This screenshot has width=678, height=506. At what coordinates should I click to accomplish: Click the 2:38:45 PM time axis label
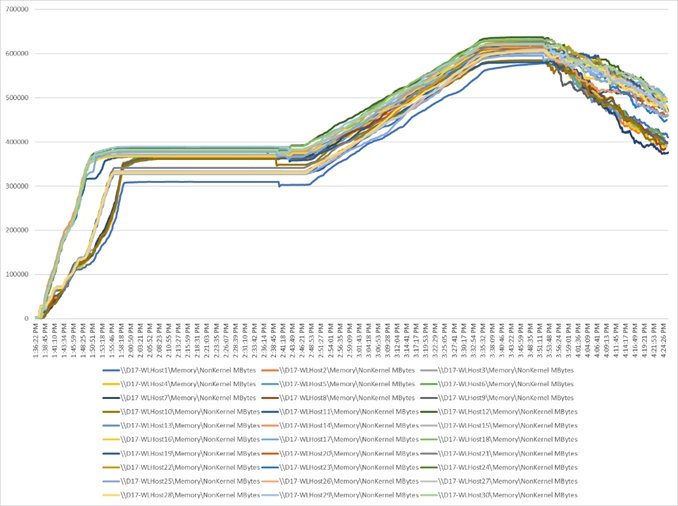274,339
